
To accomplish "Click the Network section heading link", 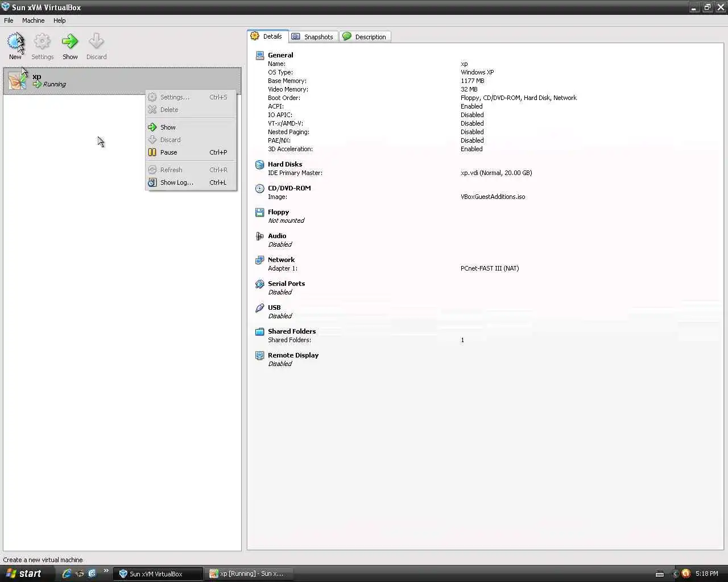I will point(281,260).
